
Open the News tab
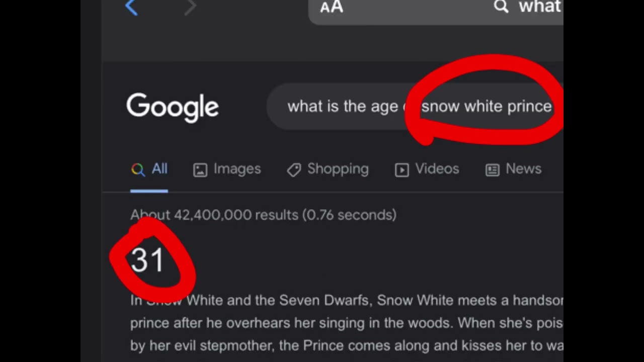(523, 169)
